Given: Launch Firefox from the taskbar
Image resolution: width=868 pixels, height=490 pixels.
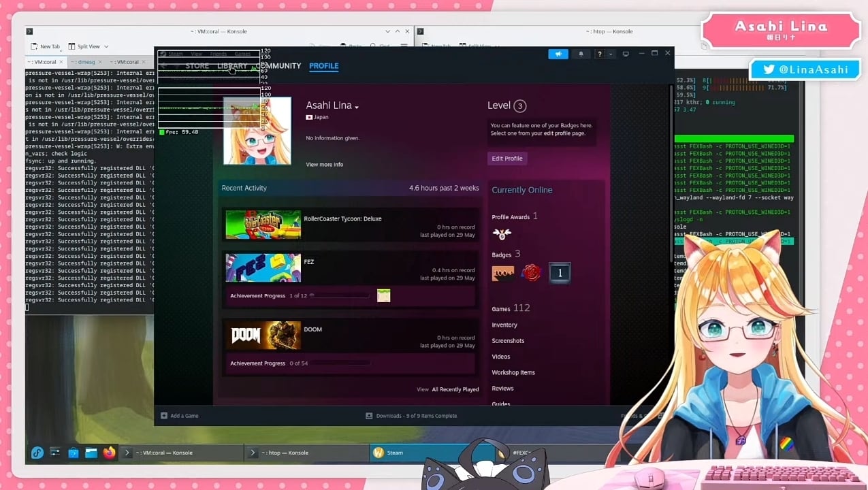Looking at the screenshot, I should click(110, 453).
